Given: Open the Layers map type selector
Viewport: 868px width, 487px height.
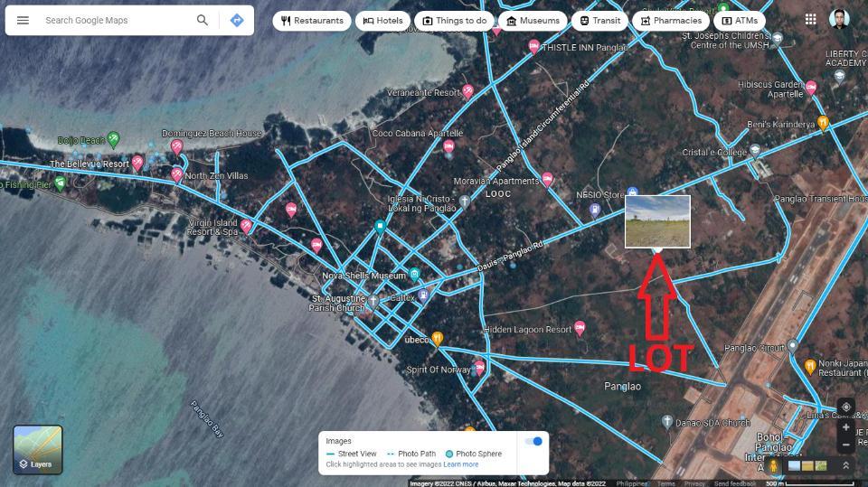Looking at the screenshot, I should pos(38,449).
